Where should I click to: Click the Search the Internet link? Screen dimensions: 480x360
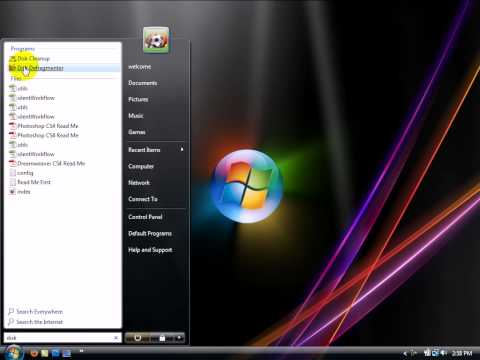point(35,322)
